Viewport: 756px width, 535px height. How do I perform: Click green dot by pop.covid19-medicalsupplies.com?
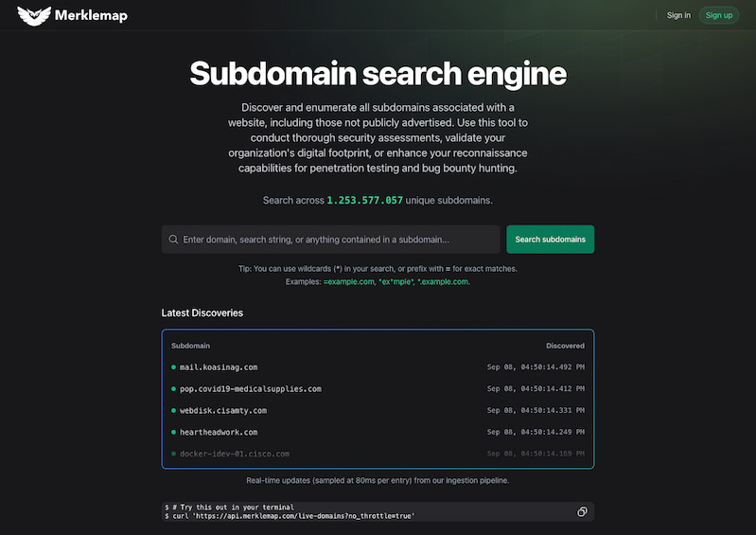(x=173, y=389)
